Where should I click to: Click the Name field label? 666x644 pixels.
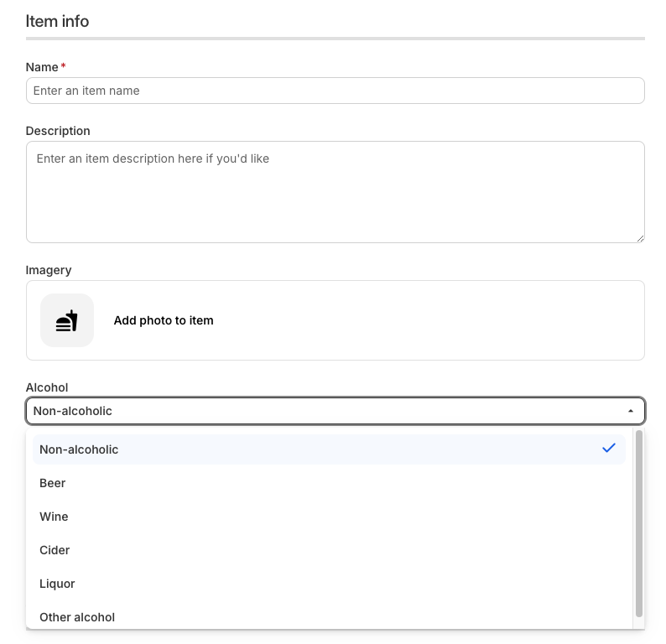click(42, 67)
